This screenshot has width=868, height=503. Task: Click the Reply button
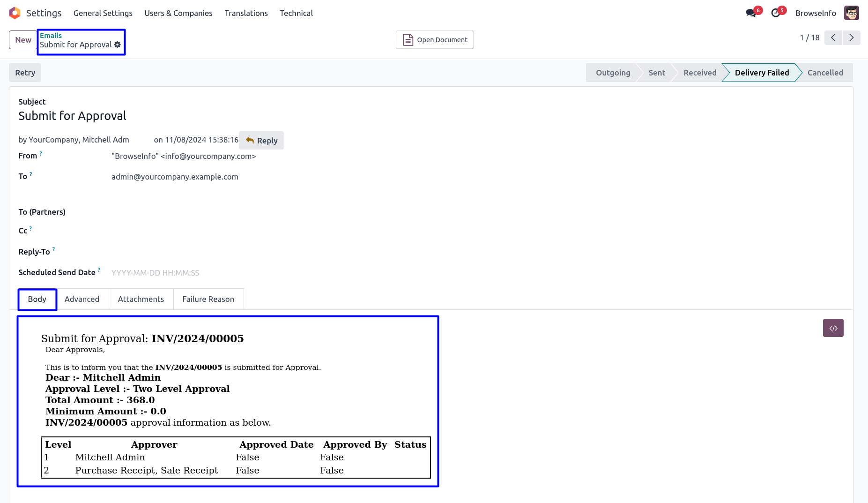(261, 141)
